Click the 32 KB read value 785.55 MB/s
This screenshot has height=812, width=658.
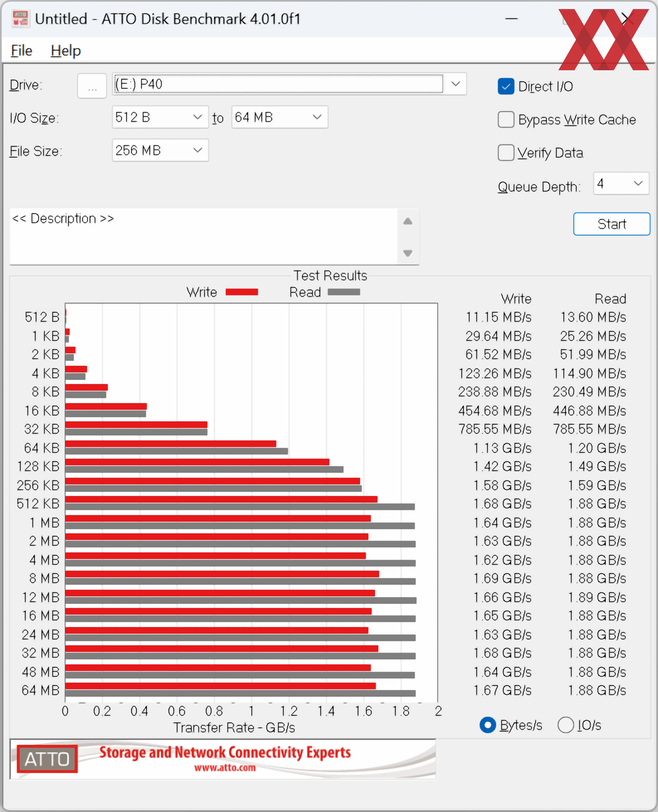(x=589, y=429)
